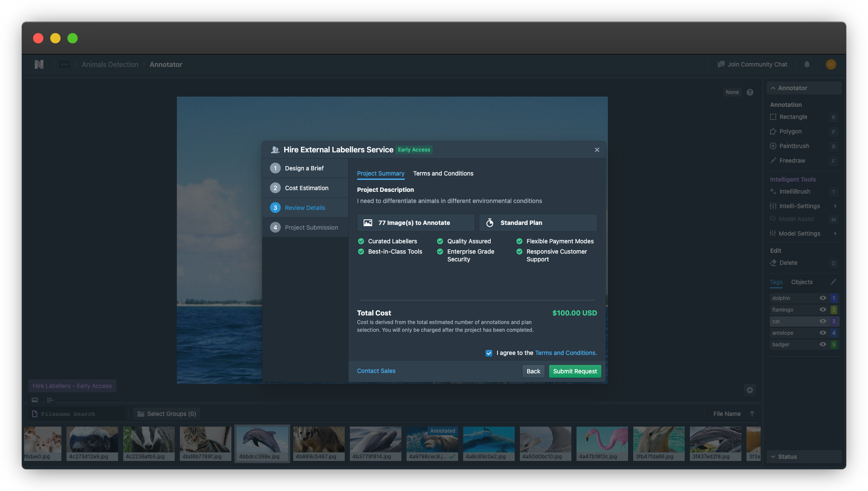Expand the Status panel

(804, 457)
